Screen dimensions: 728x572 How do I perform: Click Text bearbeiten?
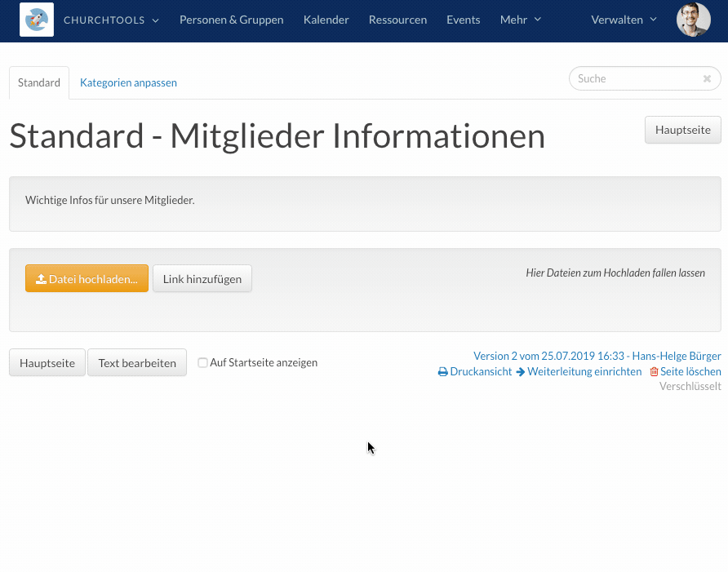pos(137,362)
